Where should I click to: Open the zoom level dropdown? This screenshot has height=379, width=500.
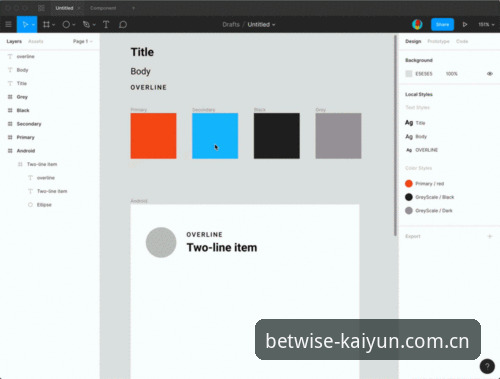pyautogui.click(x=486, y=24)
